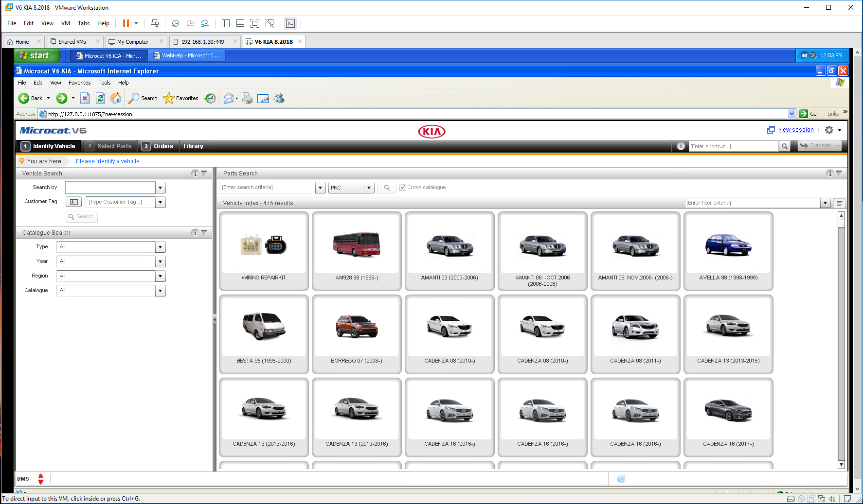Open the Catalogue dropdown
Viewport: 863px width, 504px height.
click(x=161, y=291)
